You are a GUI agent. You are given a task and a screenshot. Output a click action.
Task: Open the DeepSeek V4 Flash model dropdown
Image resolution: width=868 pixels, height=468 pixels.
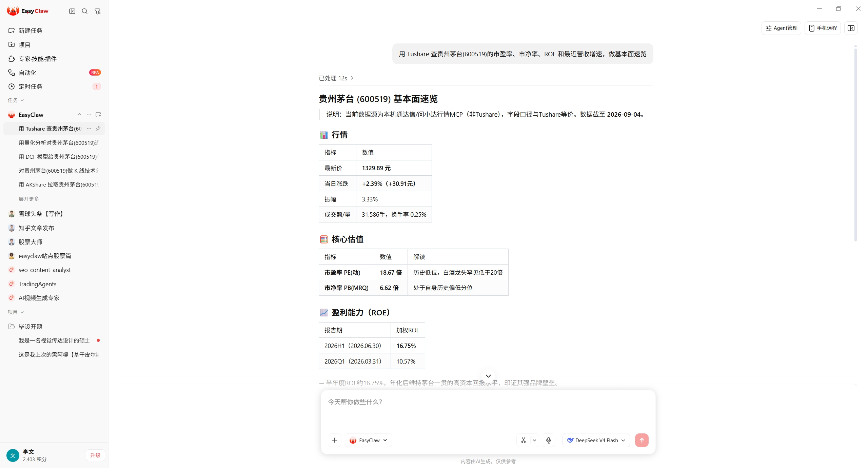(596, 440)
